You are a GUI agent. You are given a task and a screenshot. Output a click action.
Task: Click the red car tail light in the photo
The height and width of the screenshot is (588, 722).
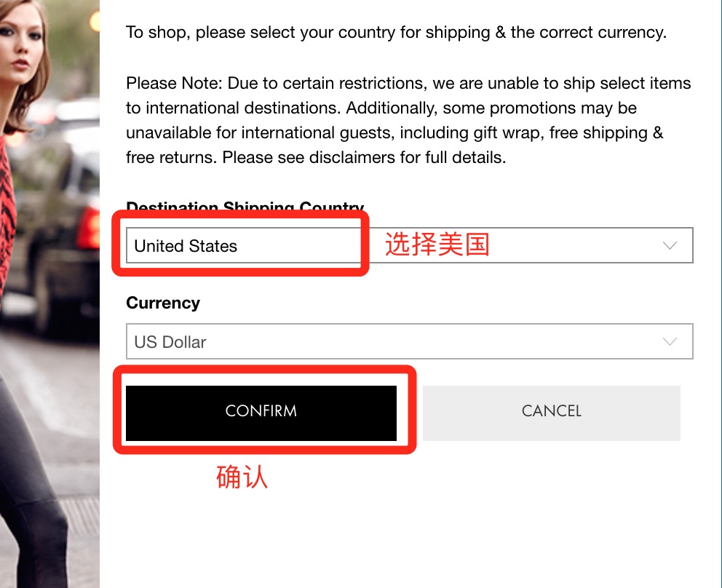[x=89, y=227]
